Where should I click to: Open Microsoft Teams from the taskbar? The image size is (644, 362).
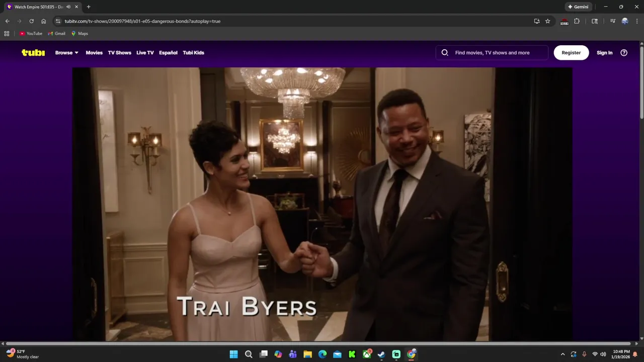tap(293, 354)
